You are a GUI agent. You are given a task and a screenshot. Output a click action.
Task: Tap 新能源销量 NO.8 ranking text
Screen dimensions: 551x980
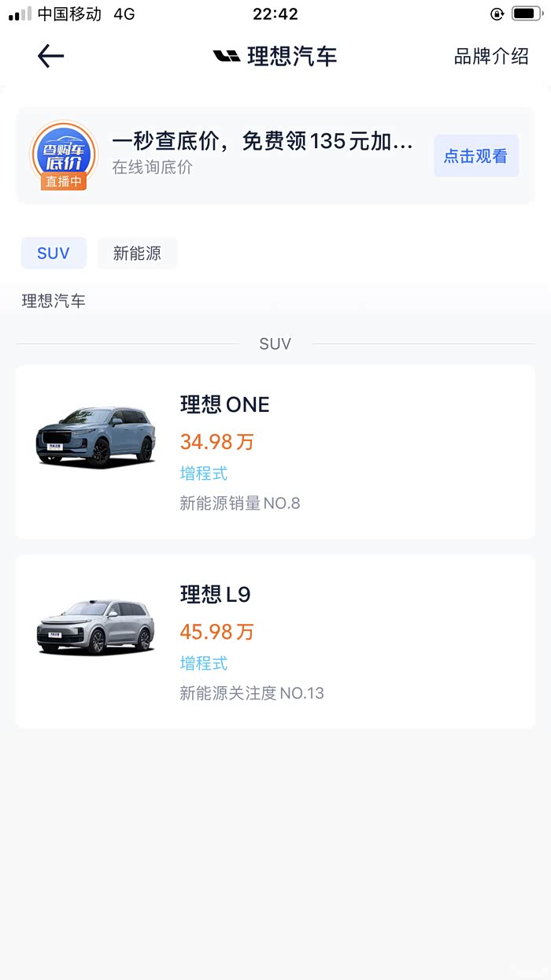pos(239,503)
